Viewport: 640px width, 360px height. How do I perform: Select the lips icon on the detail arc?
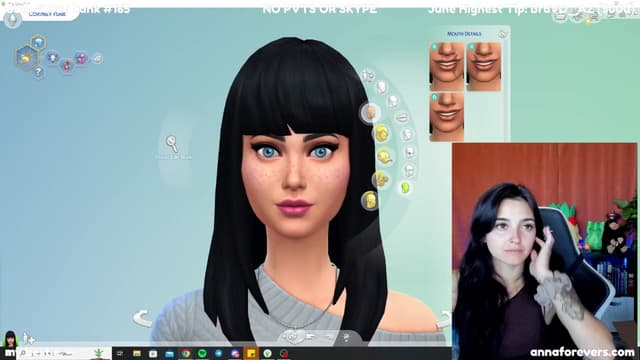(402, 118)
